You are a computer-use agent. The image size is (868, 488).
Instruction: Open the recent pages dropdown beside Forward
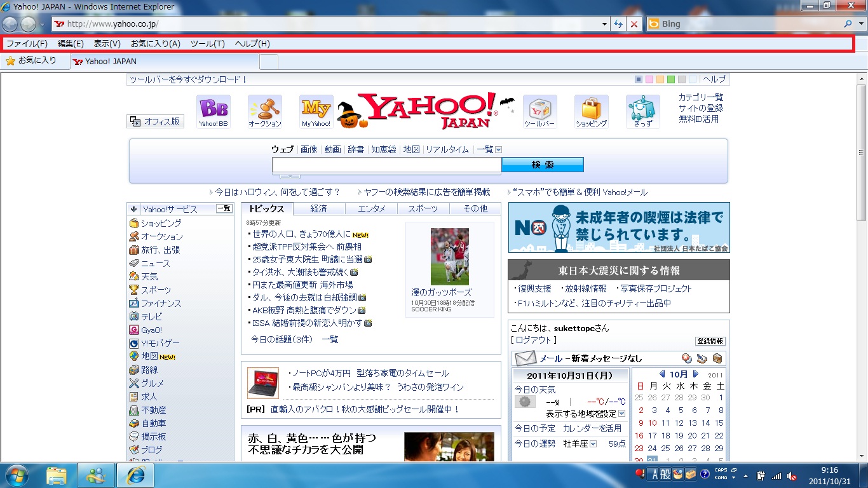(42, 25)
